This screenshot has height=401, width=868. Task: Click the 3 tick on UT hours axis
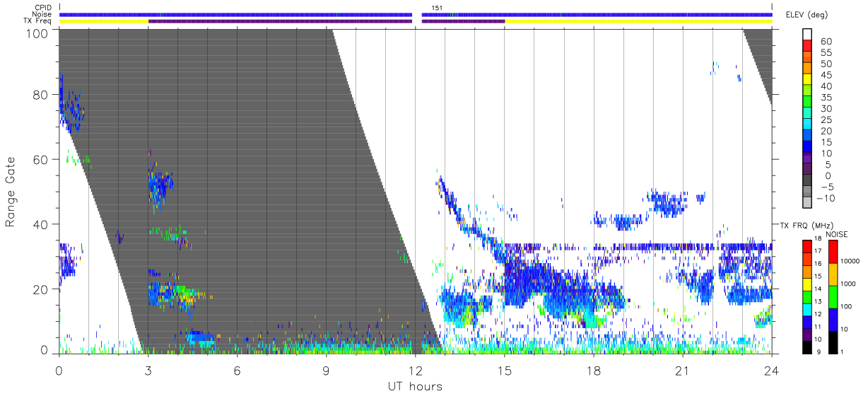pyautogui.click(x=148, y=370)
